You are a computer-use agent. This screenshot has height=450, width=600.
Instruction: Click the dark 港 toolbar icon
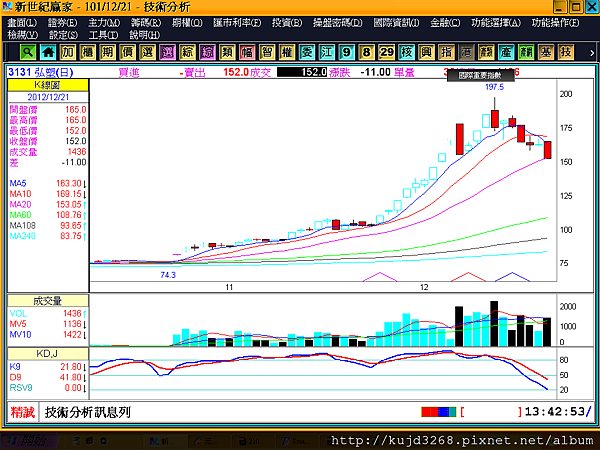click(x=466, y=52)
